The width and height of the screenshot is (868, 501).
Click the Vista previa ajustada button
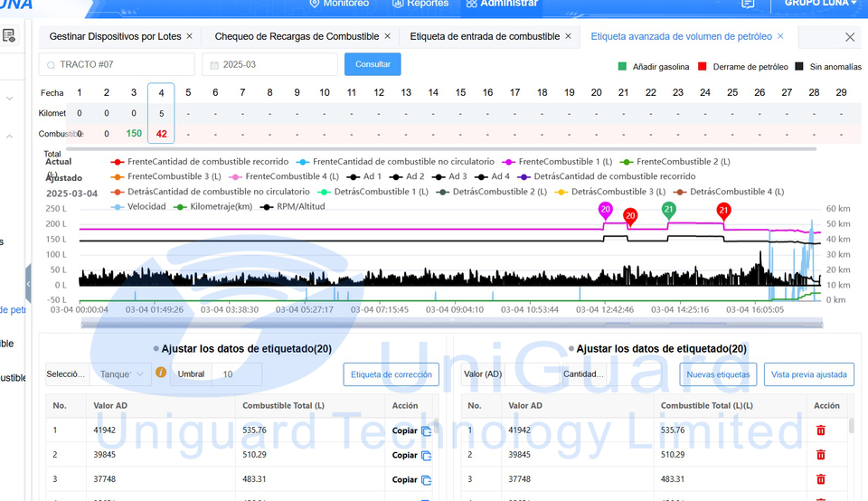click(808, 374)
